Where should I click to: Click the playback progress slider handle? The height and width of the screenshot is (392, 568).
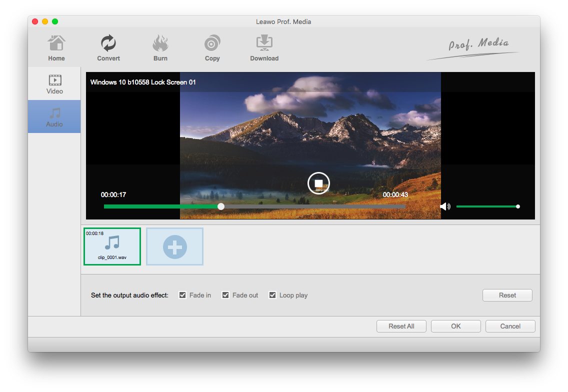[x=221, y=206]
